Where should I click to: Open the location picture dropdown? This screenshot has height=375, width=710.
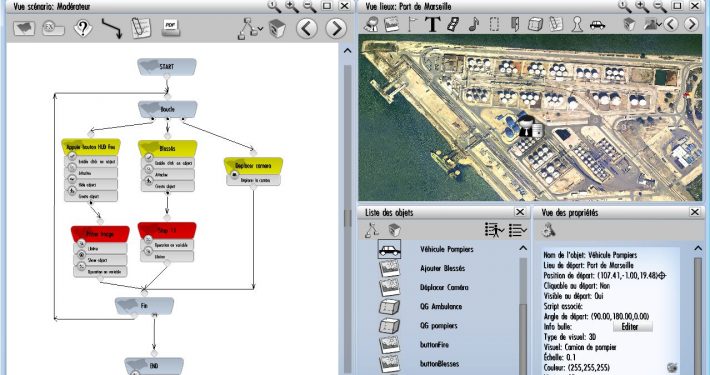point(652,24)
